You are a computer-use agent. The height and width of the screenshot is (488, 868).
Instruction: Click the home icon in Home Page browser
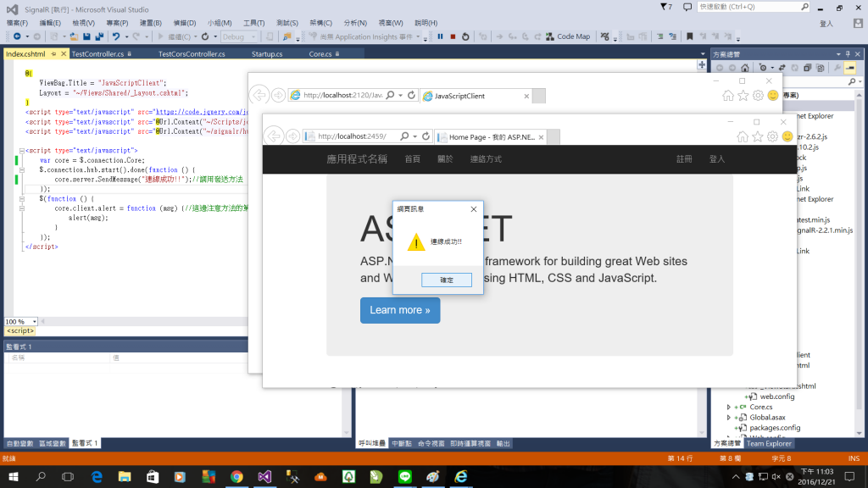743,136
